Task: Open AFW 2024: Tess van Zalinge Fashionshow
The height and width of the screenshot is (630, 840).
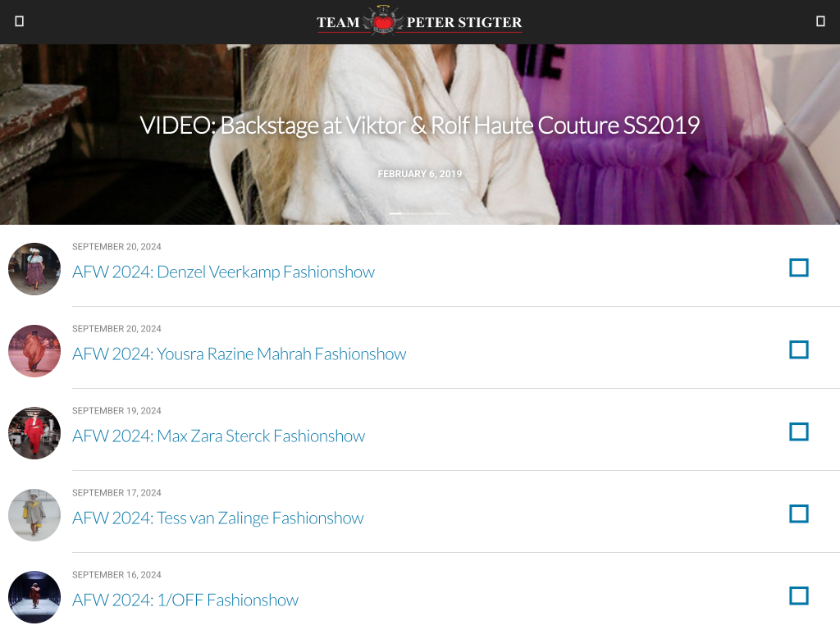Action: tap(217, 518)
